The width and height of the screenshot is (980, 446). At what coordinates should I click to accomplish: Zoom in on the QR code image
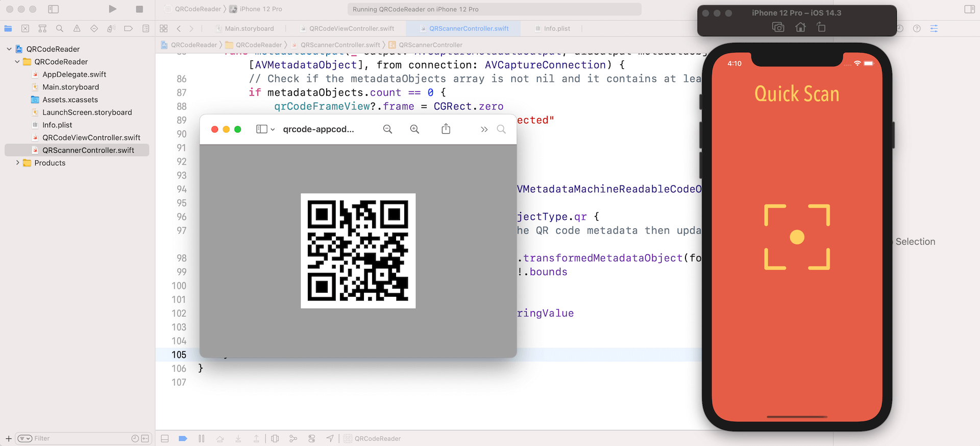tap(414, 129)
